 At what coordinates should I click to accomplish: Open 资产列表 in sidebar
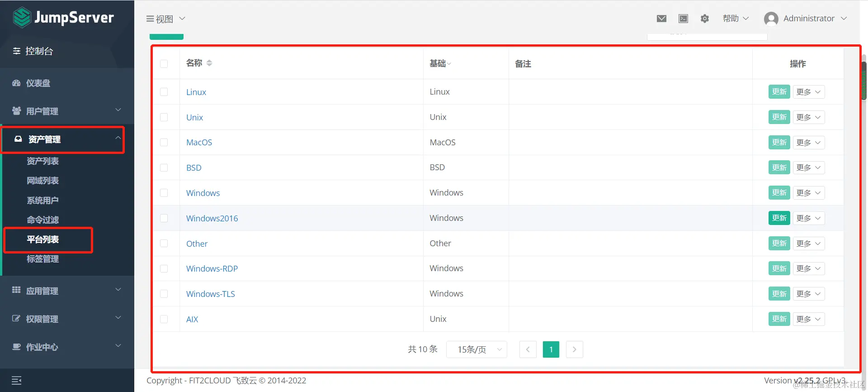42,161
